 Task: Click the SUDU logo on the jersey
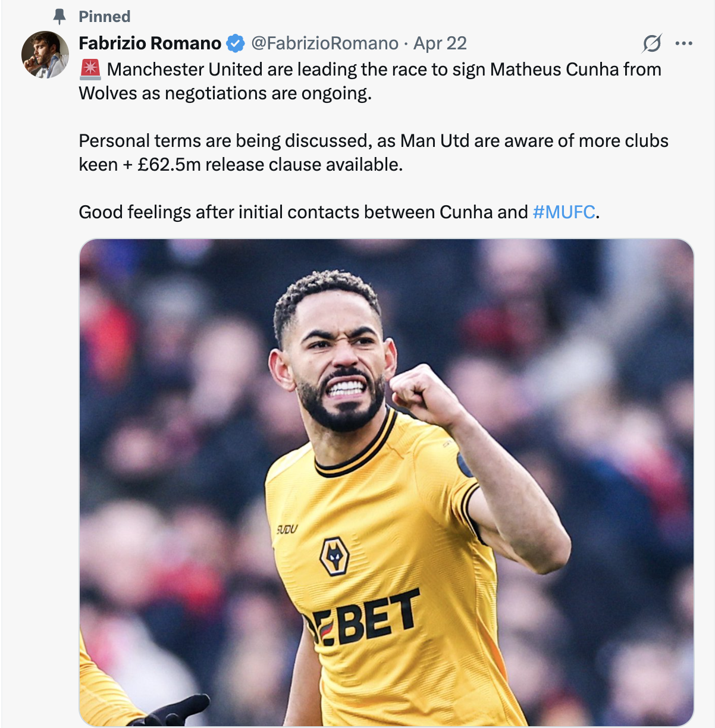pyautogui.click(x=287, y=529)
